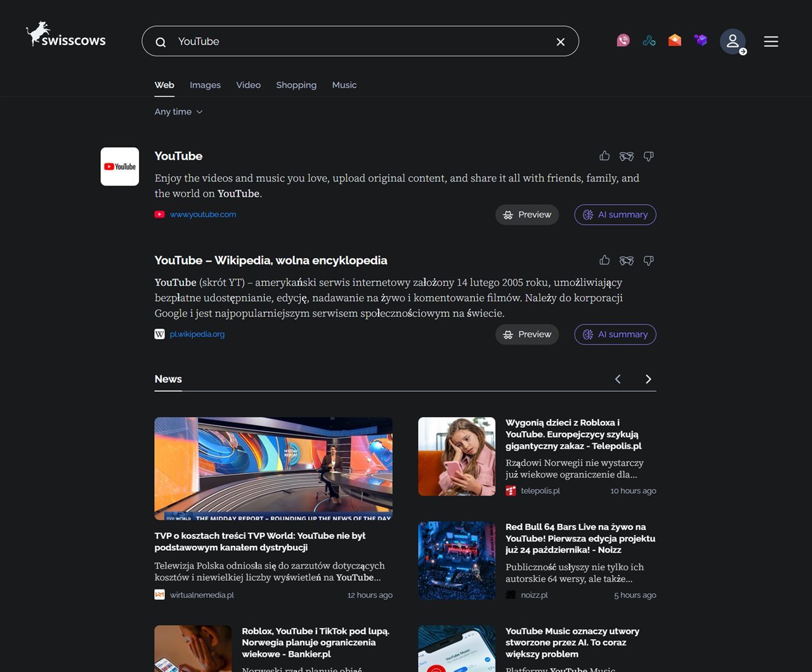Click the search magnifier icon
This screenshot has width=812, height=672.
161,42
